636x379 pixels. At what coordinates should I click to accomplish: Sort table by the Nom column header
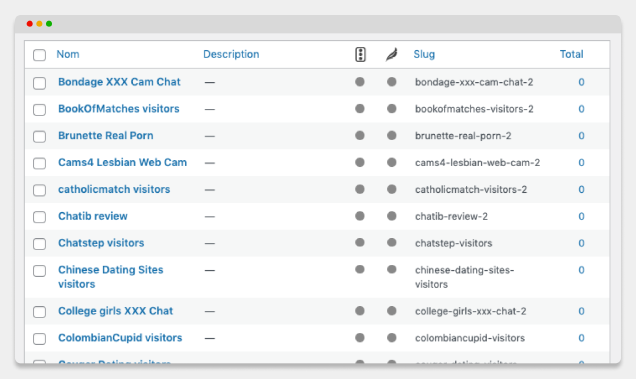68,54
